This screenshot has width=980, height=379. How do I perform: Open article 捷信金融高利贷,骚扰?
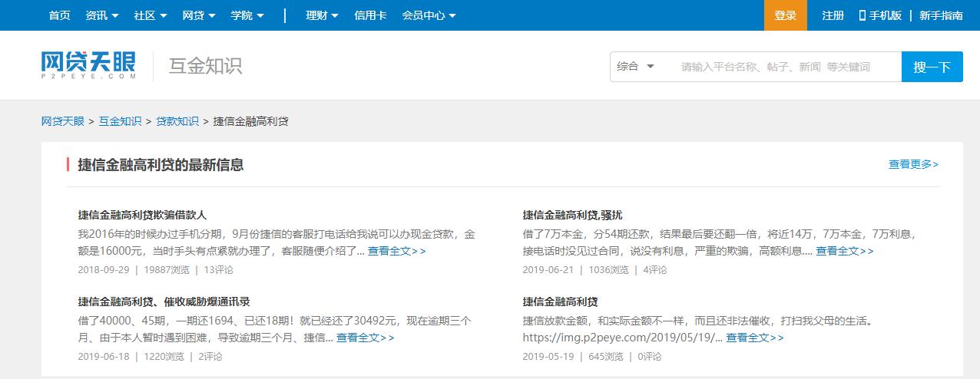[x=572, y=215]
